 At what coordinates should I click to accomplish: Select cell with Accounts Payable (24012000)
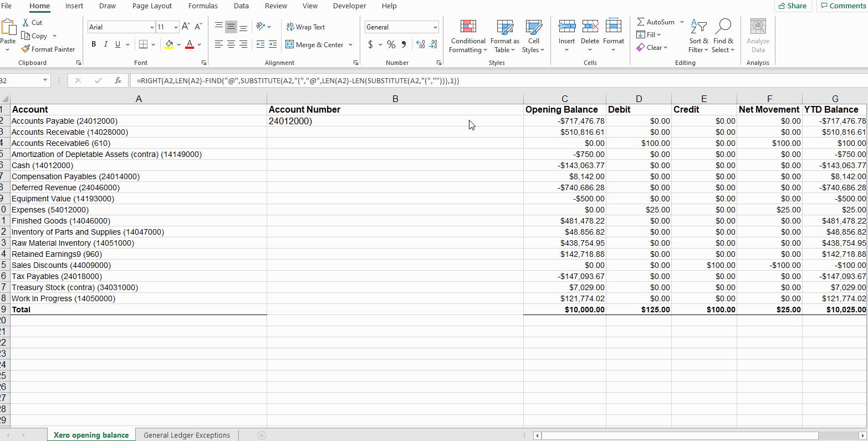139,121
